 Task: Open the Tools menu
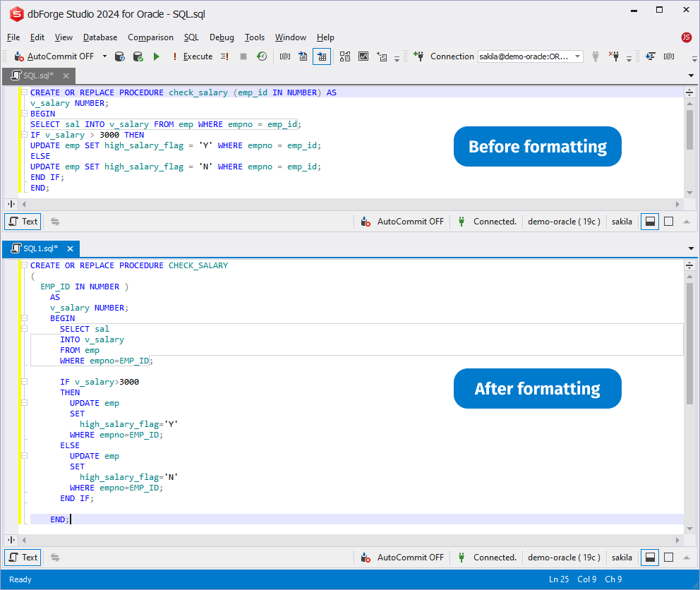pyautogui.click(x=255, y=37)
